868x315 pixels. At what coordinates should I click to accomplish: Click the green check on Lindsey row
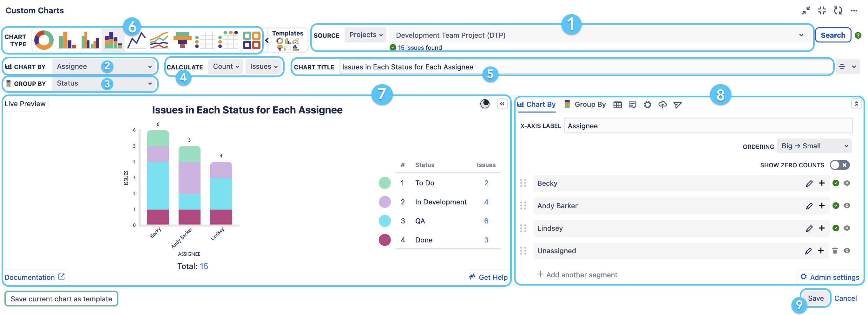tap(836, 228)
